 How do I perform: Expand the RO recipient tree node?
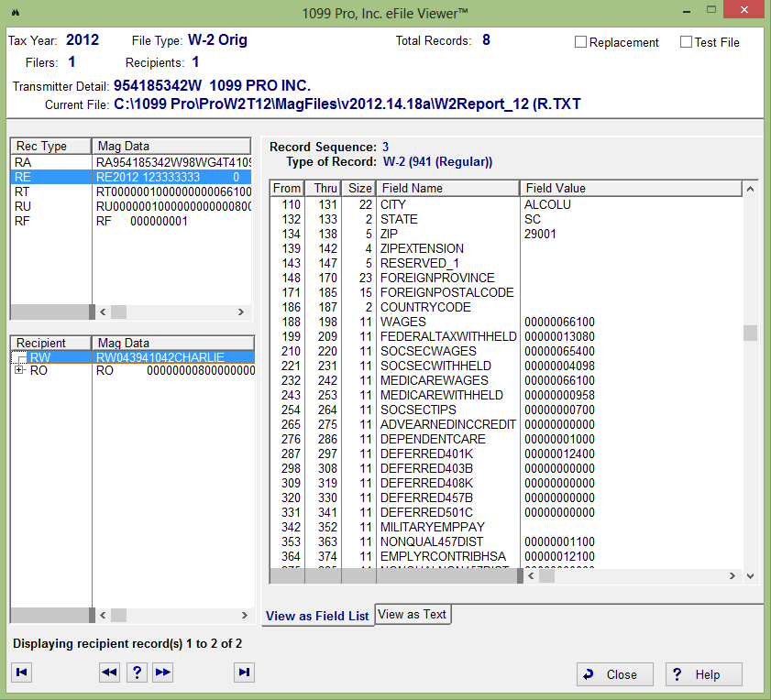(x=19, y=371)
